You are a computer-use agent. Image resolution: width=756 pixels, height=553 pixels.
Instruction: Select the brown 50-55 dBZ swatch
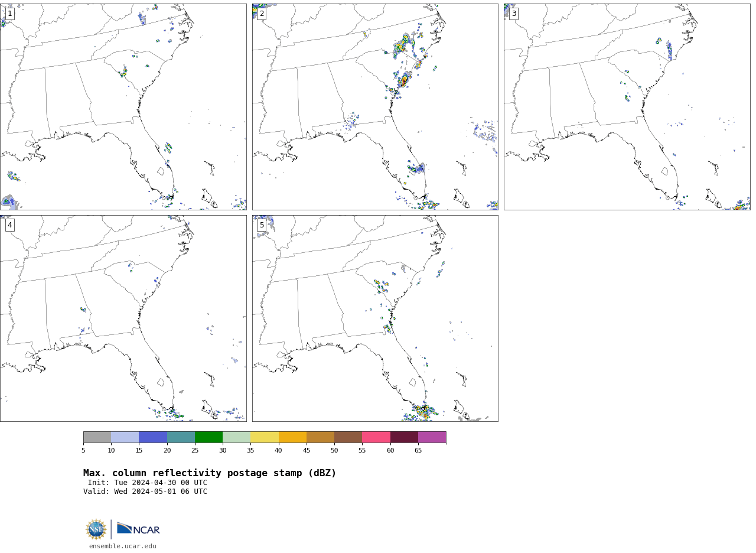coord(348,437)
